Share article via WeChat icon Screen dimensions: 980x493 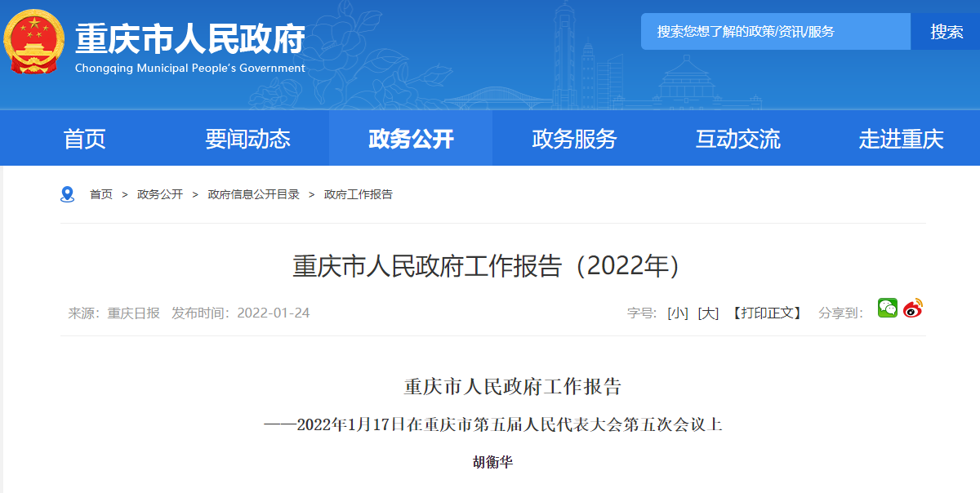pyautogui.click(x=888, y=308)
